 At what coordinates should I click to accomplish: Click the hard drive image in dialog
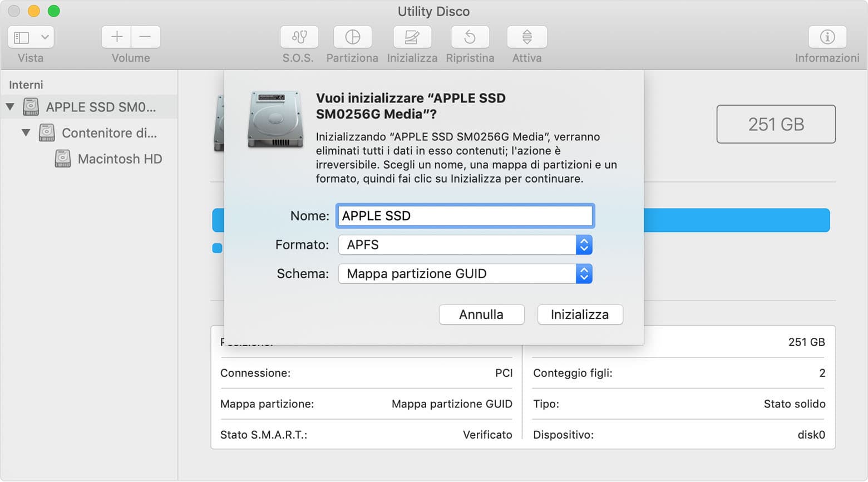point(275,119)
